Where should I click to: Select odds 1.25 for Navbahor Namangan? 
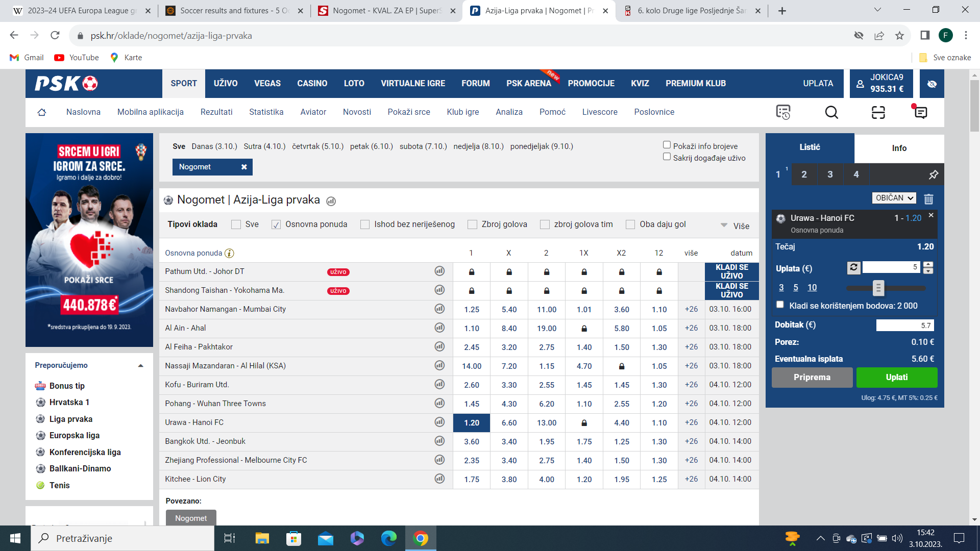472,309
